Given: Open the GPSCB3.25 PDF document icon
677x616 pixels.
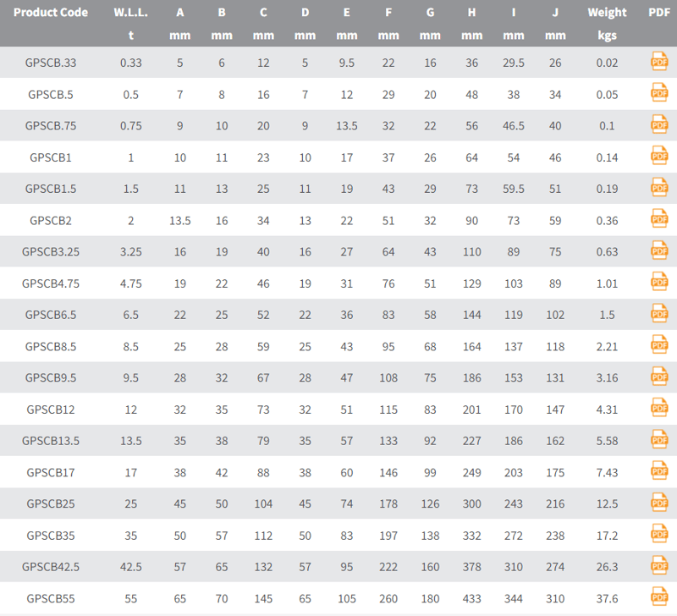Looking at the screenshot, I should [x=659, y=250].
